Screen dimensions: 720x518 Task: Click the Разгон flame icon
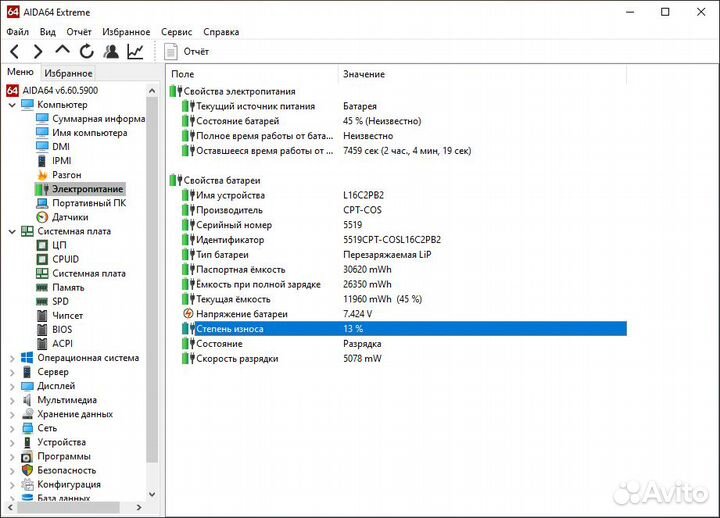point(42,175)
